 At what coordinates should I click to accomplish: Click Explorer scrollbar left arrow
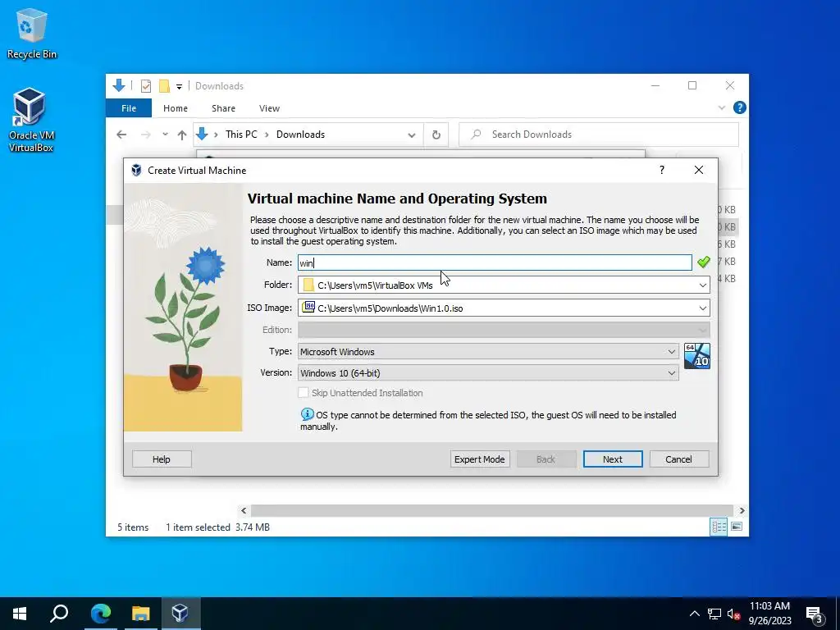pyautogui.click(x=244, y=510)
